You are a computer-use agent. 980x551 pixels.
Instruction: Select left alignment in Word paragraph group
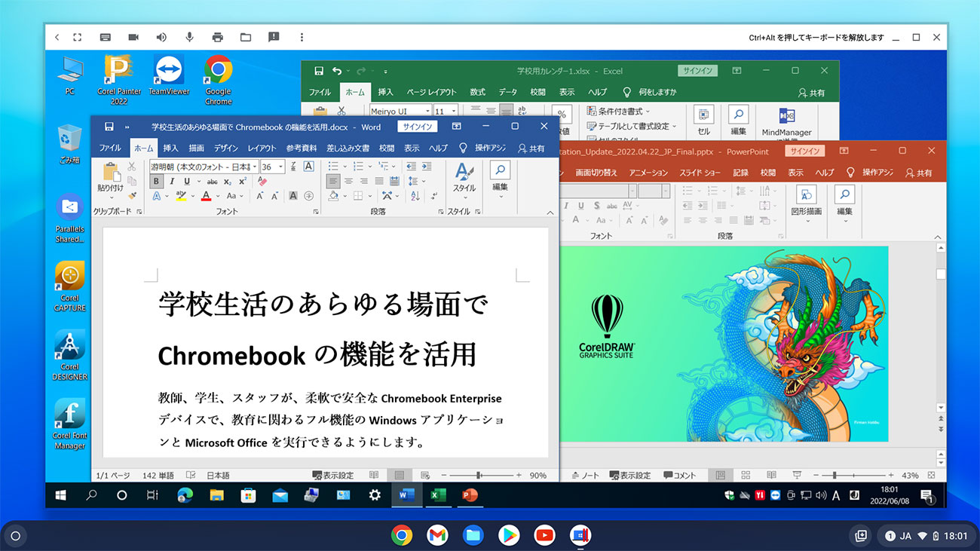coord(333,181)
